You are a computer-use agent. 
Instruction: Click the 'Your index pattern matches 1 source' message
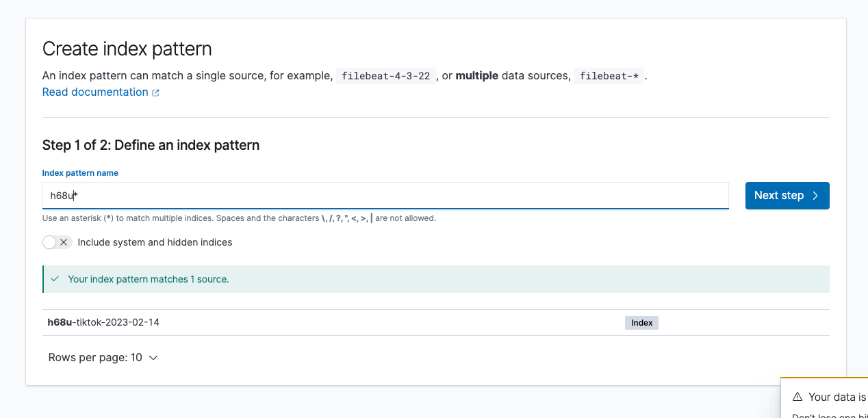coord(149,279)
